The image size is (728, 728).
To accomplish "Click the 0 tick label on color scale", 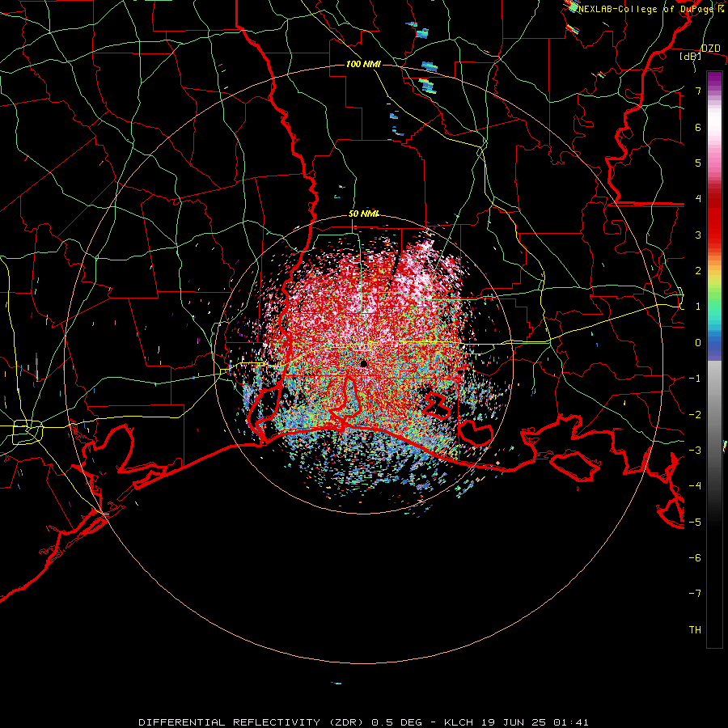I will pyautogui.click(x=698, y=343).
